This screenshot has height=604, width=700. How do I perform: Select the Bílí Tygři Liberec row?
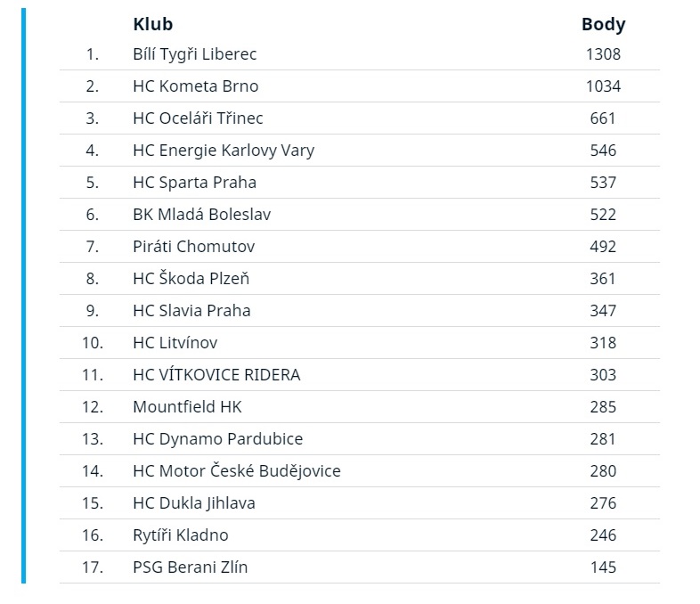coord(360,54)
